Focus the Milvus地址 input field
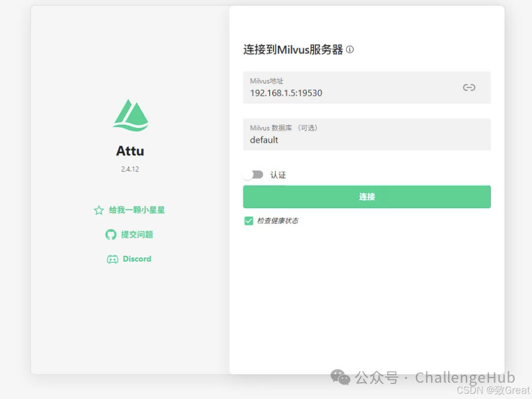 click(x=367, y=87)
